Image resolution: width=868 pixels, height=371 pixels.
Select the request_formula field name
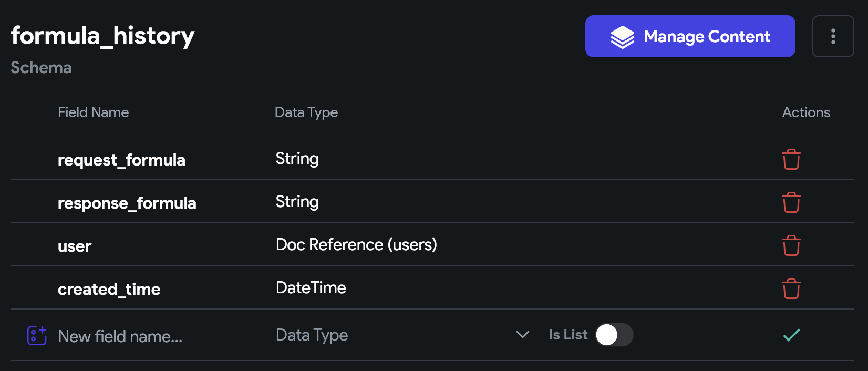[121, 160]
